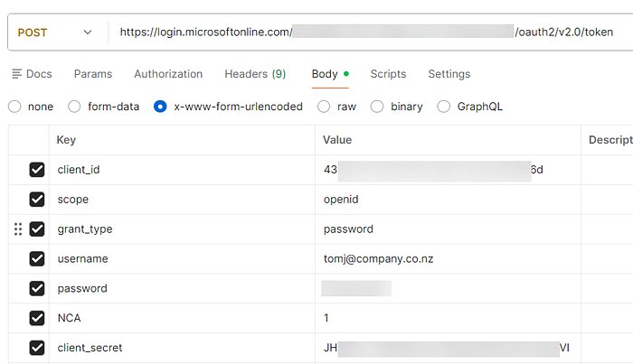The height and width of the screenshot is (364, 633).
Task: Click the Value column header
Action: click(449, 140)
